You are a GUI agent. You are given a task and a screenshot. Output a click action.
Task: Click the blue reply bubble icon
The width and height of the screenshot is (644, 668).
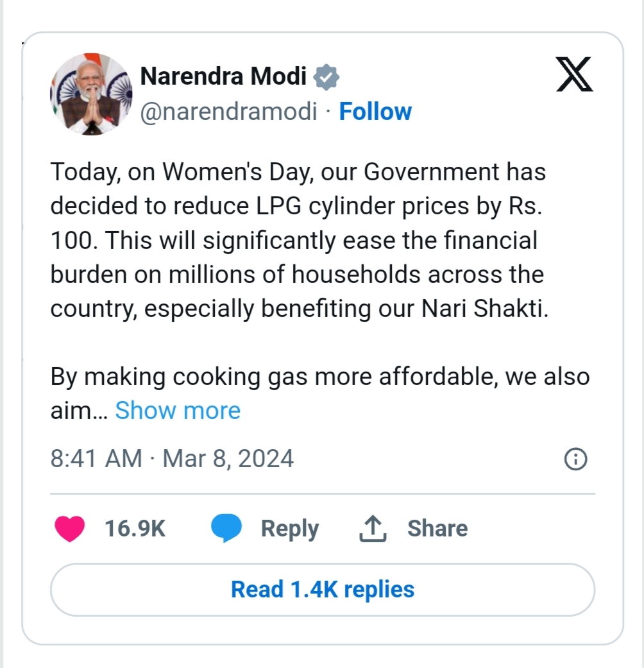226,529
